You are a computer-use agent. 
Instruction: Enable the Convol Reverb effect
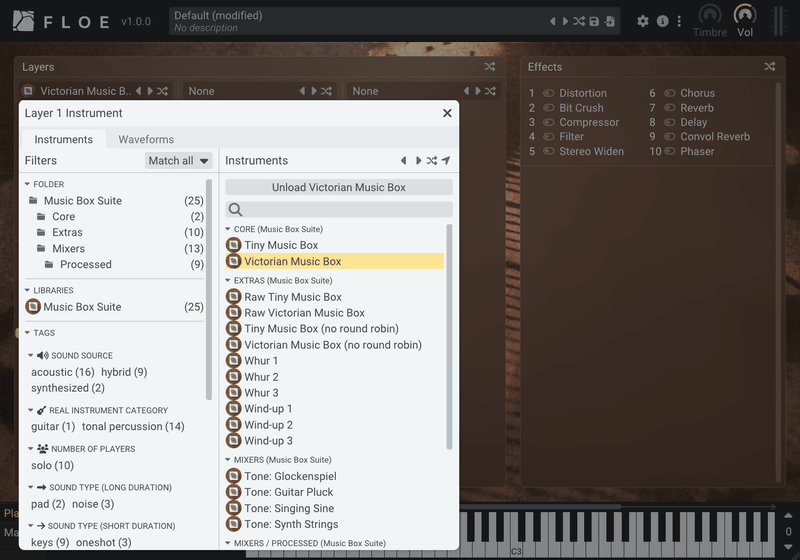click(x=669, y=137)
